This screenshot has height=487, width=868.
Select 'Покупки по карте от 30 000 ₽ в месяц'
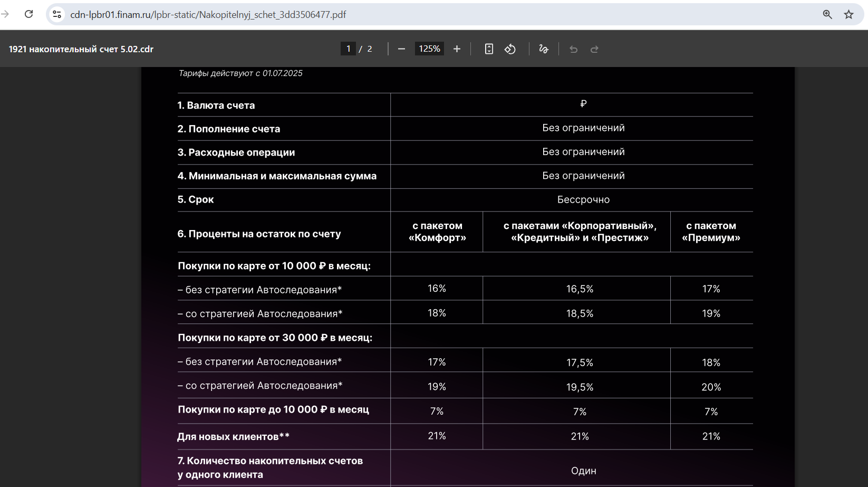tap(275, 338)
